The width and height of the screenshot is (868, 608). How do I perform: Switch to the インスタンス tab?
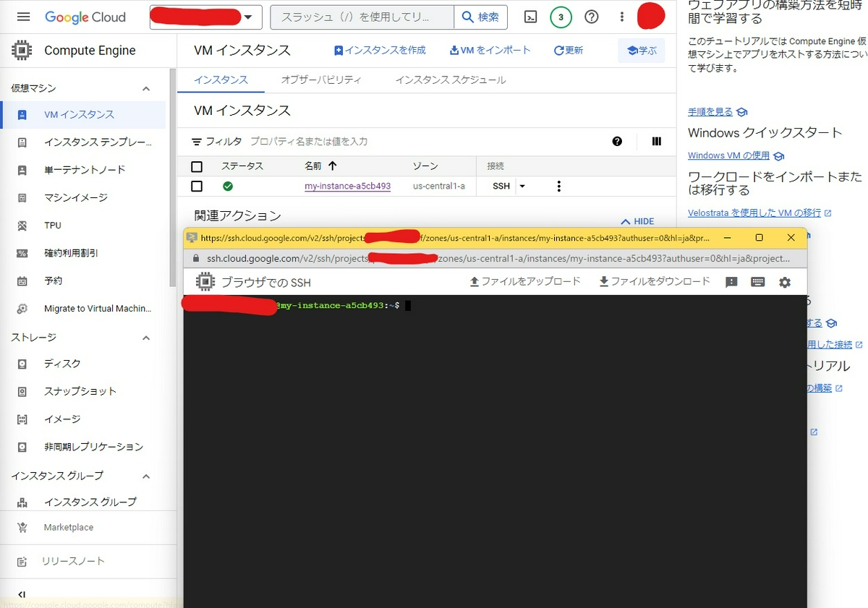click(221, 80)
